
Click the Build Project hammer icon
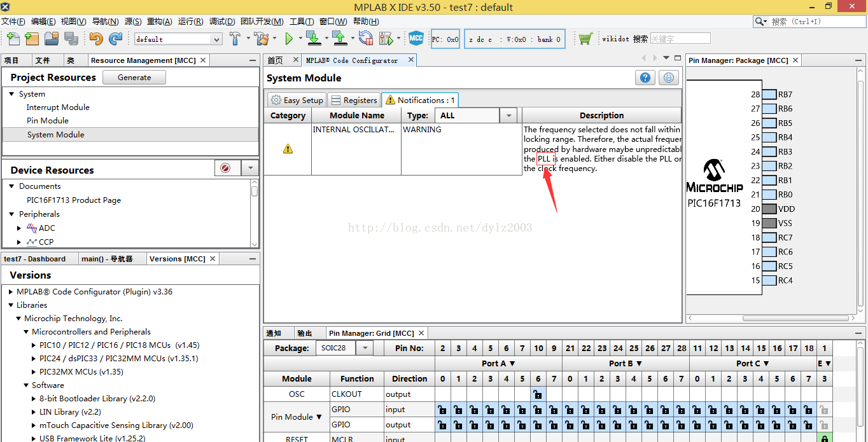click(235, 39)
